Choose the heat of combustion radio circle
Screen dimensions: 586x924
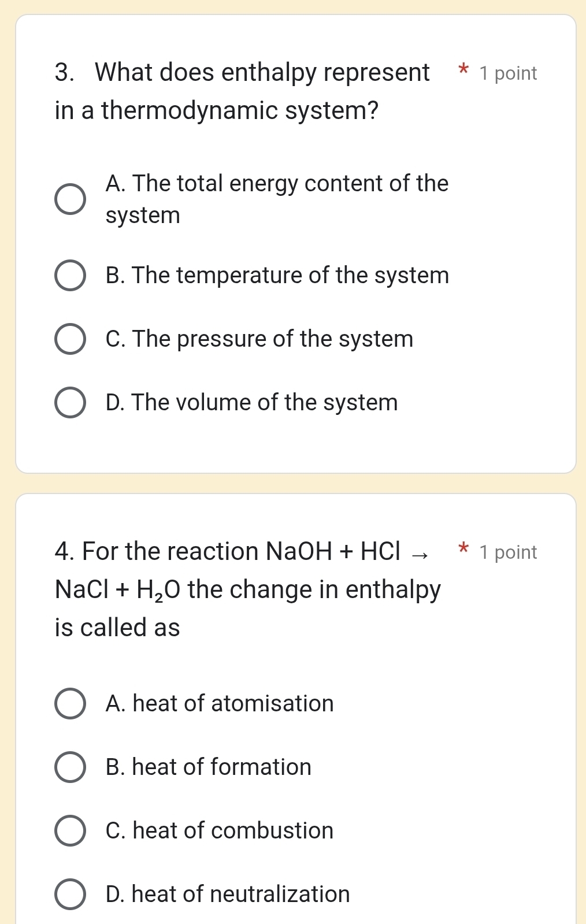(x=71, y=831)
